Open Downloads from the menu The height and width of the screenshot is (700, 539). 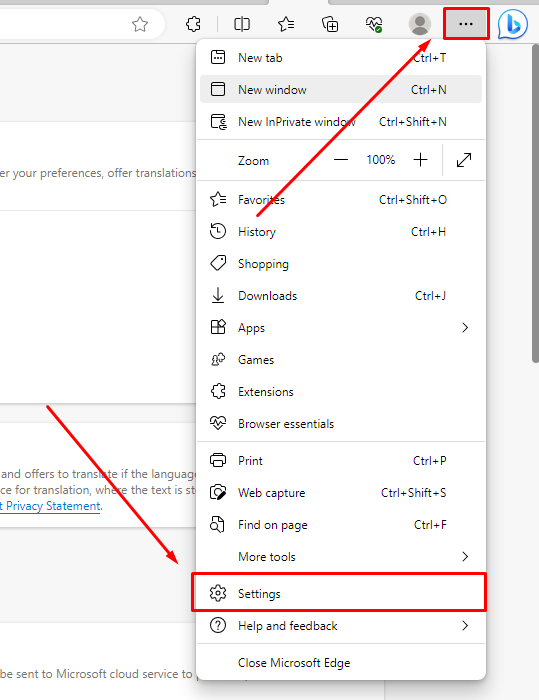click(x=341, y=296)
